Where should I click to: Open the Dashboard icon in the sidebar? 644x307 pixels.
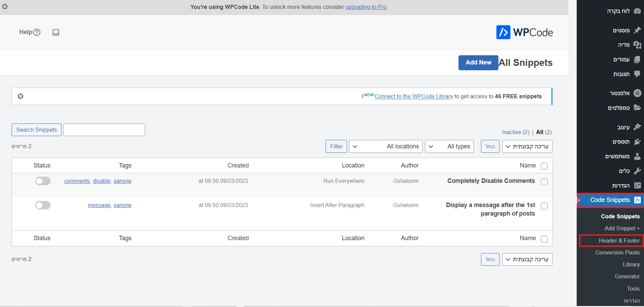(637, 11)
